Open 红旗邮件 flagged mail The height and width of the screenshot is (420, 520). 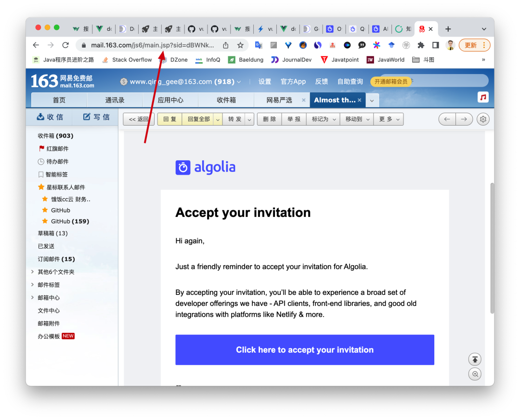(54, 149)
